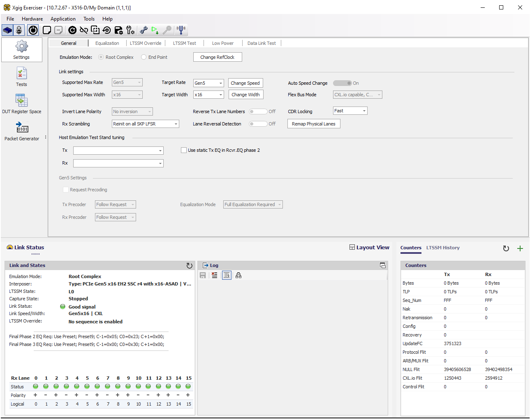Click the Remap Physical Lanes button
The width and height of the screenshot is (530, 420).
click(x=314, y=124)
